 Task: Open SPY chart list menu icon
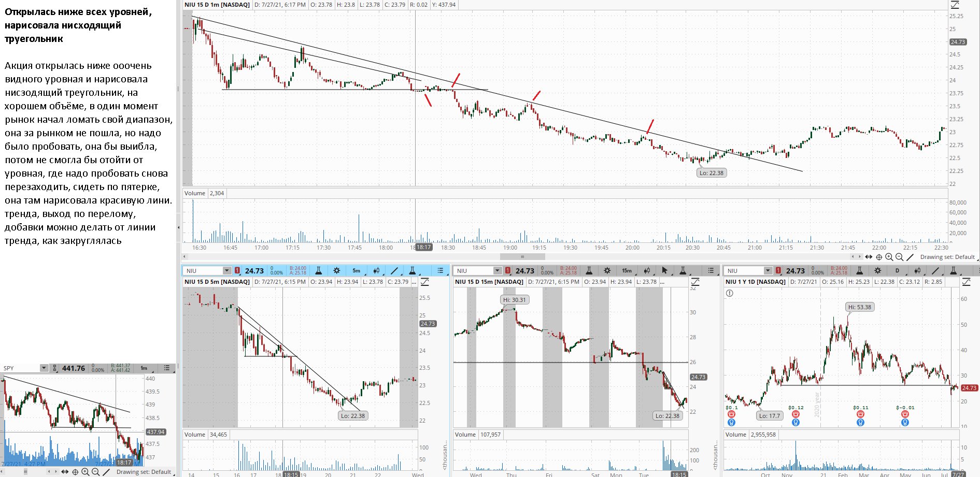(x=167, y=368)
